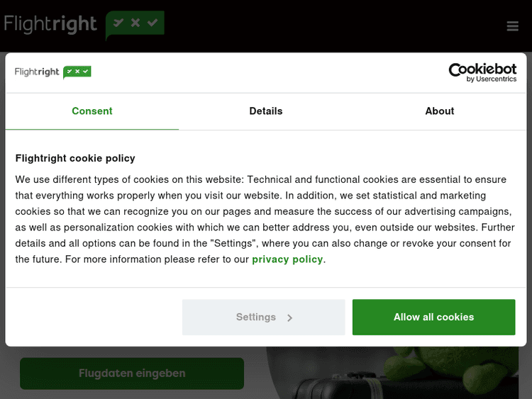Open the About tab
Viewport: 532px width, 399px height.
coord(440,111)
